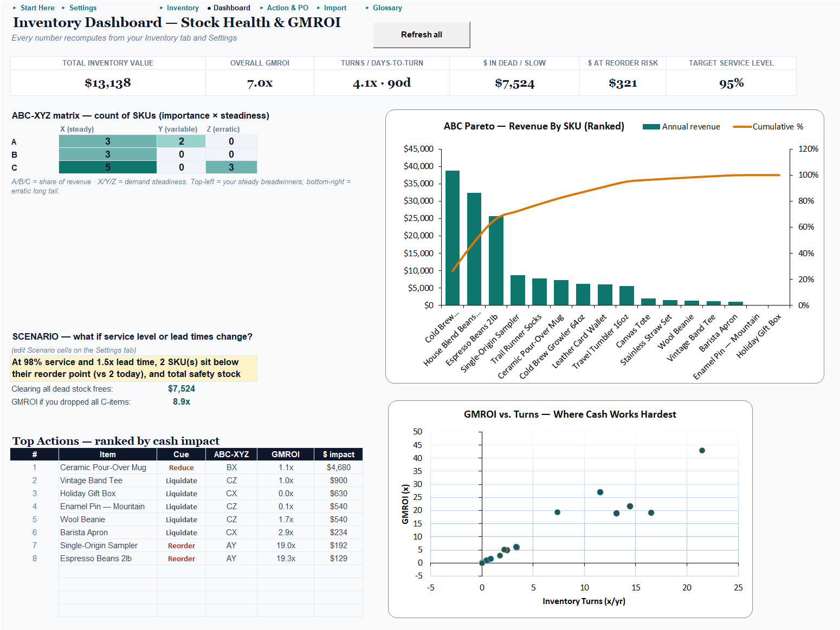Click the Espresso Beans 2lb bar
Viewport: 840px width, 630px height.
(496, 261)
